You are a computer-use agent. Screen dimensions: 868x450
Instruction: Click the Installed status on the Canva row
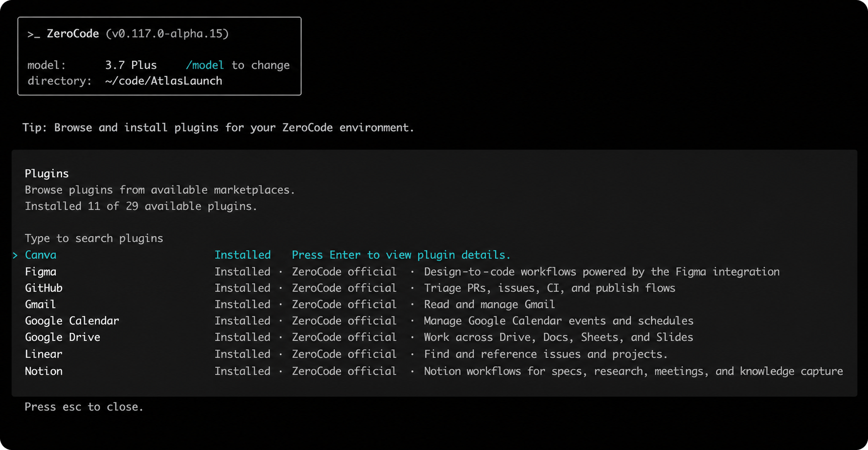click(243, 255)
